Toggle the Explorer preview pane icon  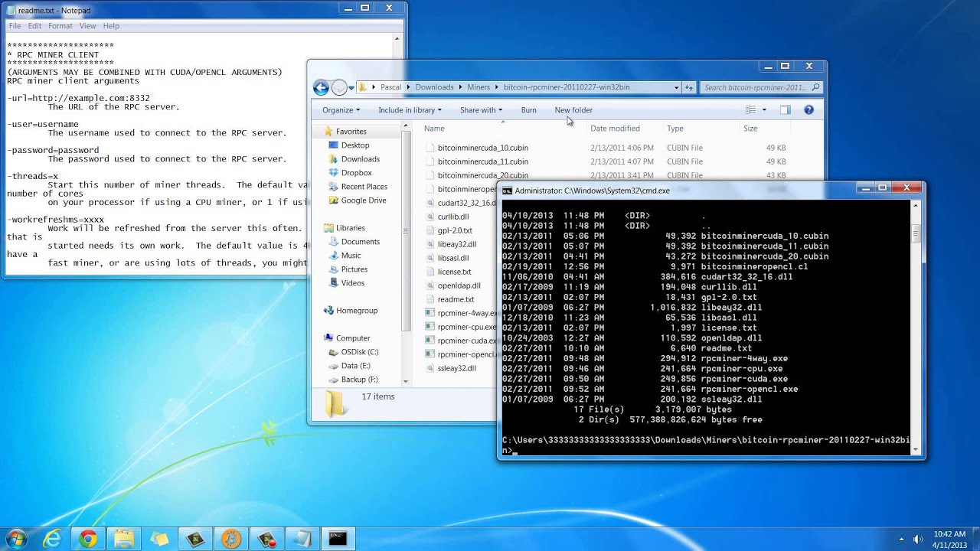tap(785, 110)
